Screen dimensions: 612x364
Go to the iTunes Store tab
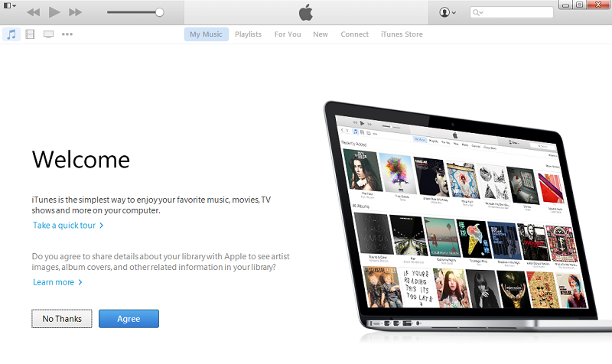pyautogui.click(x=402, y=34)
